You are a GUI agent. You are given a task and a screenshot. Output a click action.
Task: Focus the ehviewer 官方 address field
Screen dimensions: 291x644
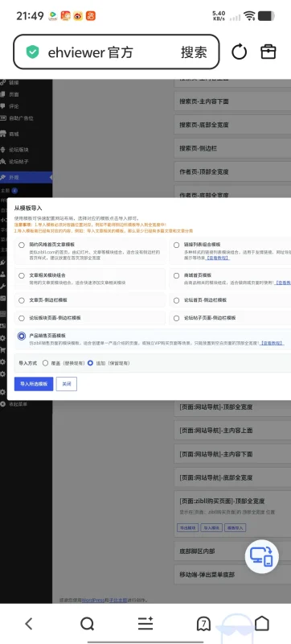point(117,52)
